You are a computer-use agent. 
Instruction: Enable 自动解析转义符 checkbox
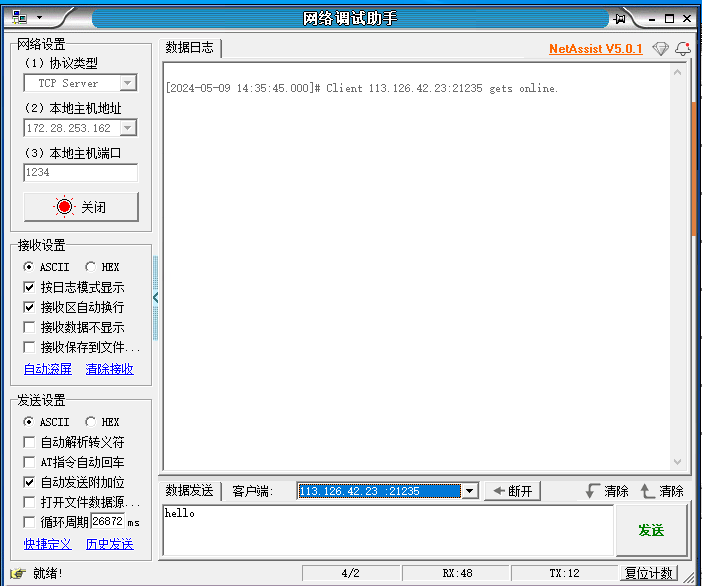[x=29, y=442]
